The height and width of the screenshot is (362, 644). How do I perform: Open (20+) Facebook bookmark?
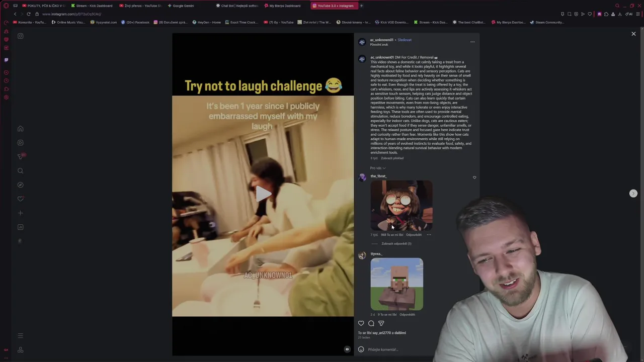[135, 22]
